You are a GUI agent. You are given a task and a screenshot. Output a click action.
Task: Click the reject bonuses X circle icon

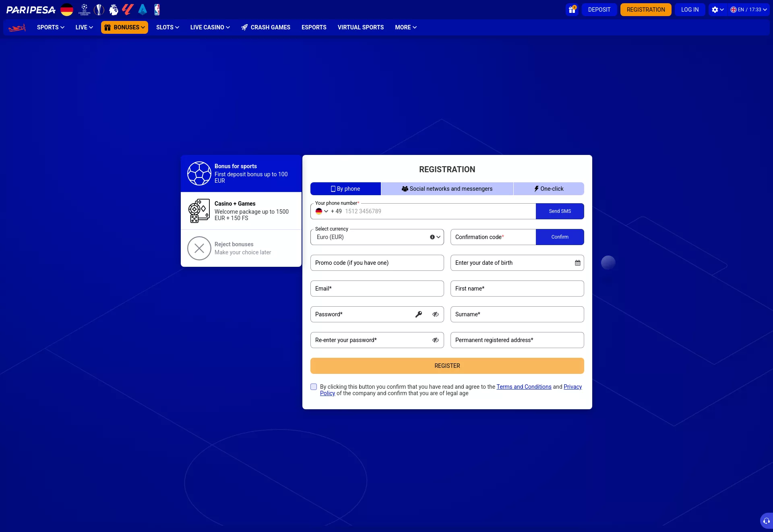click(199, 248)
